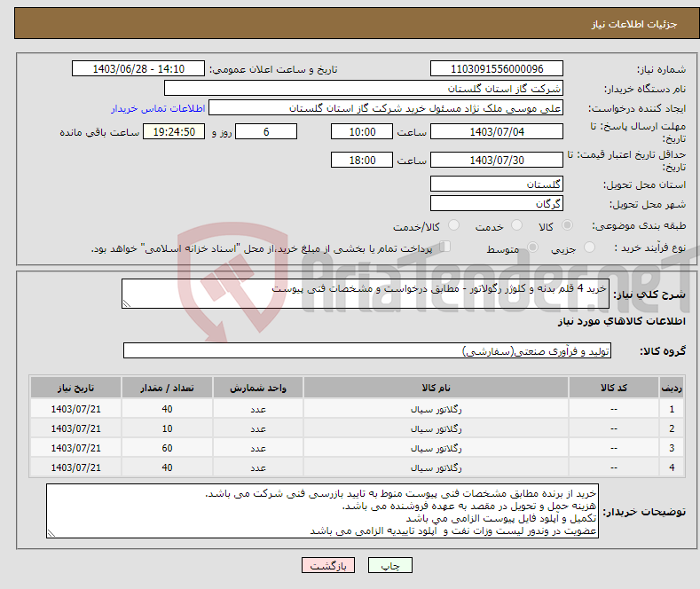
Task: Select the متوسط purchase type radio
Action: coord(532,247)
